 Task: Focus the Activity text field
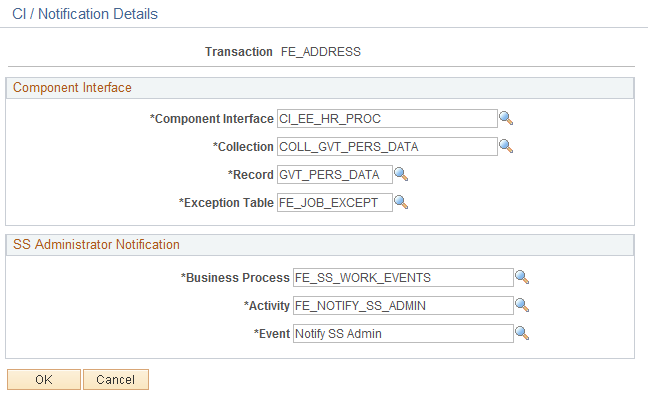[x=402, y=306]
